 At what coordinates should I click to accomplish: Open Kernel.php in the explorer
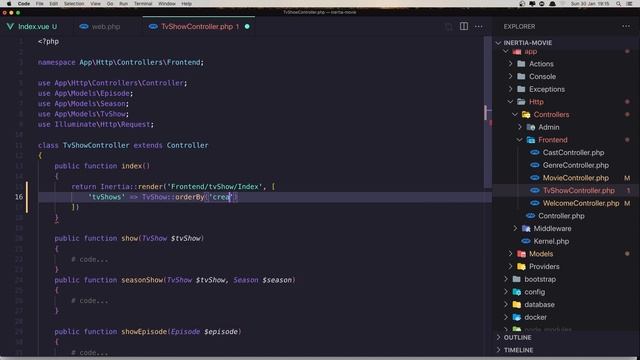tap(551, 241)
